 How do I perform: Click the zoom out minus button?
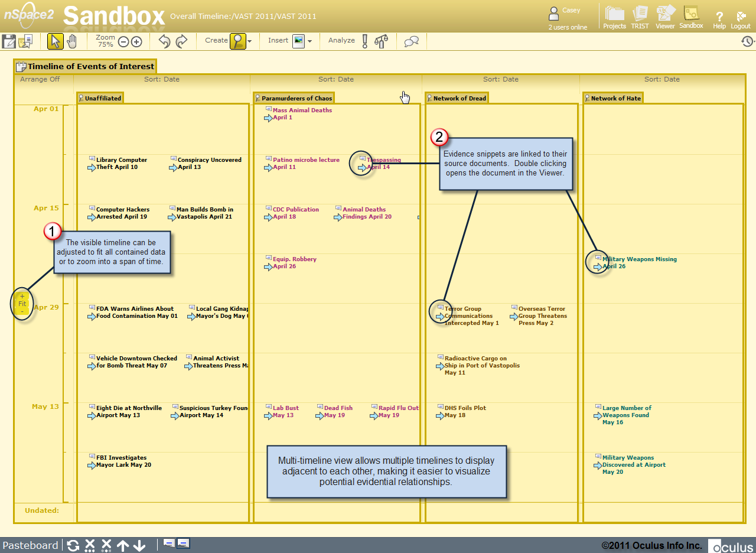click(123, 41)
